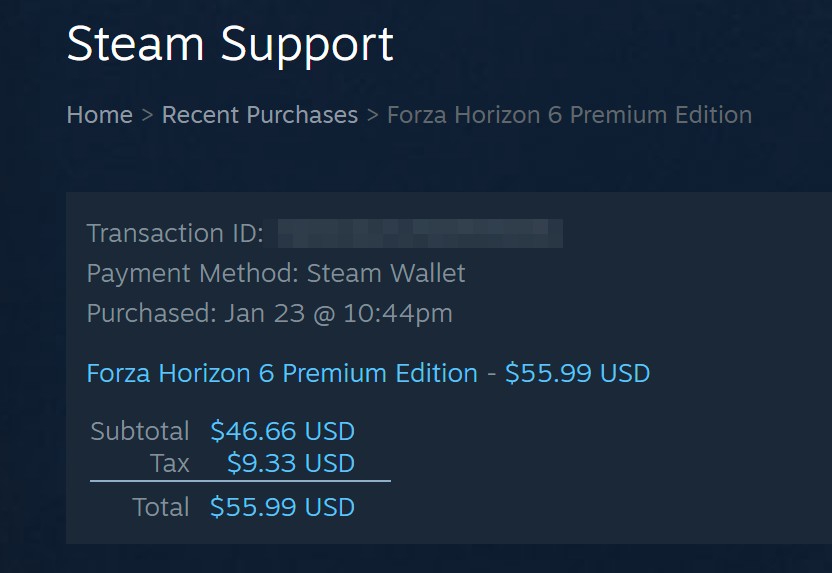This screenshot has height=573, width=832.
Task: Click the Purchased label
Action: coord(151,313)
